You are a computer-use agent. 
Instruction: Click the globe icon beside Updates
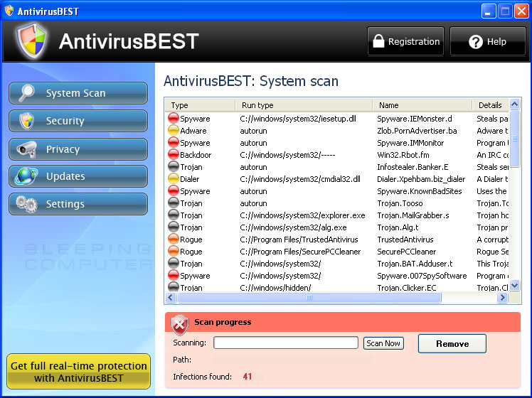pyautogui.click(x=27, y=176)
